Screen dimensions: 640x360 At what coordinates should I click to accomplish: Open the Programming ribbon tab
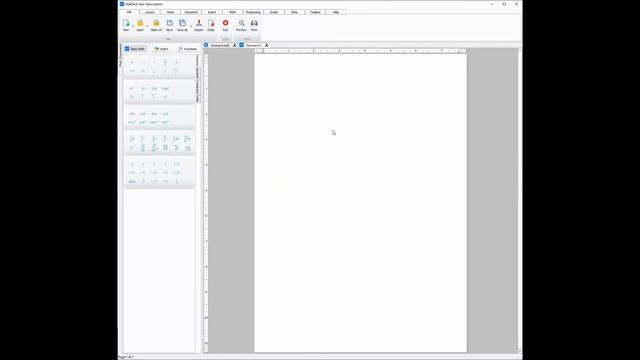pyautogui.click(x=253, y=12)
